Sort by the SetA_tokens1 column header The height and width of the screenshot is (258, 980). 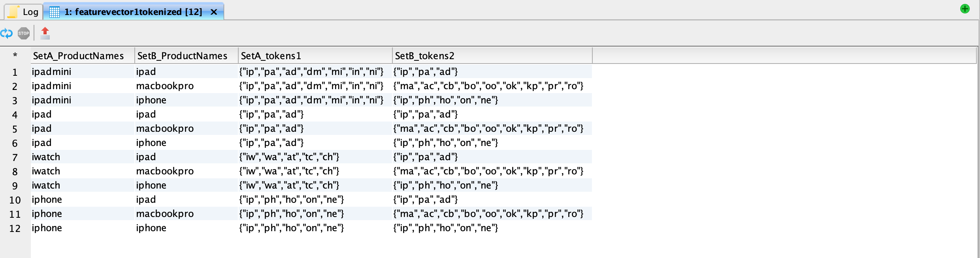(x=271, y=56)
